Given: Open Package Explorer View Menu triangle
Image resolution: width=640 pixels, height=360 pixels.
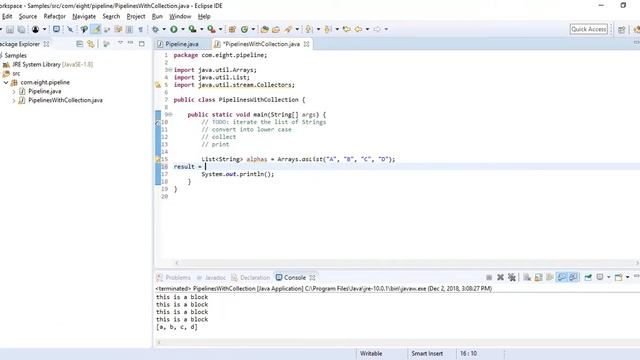Looking at the screenshot, I should [120, 43].
